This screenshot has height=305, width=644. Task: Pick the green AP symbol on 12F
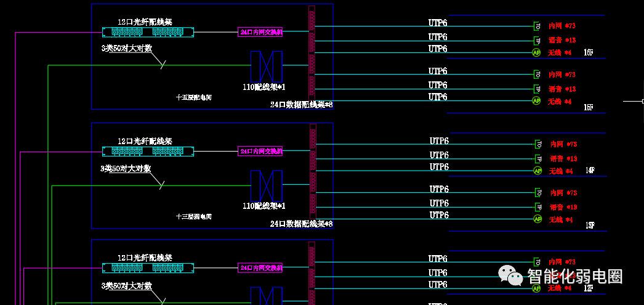(x=536, y=288)
